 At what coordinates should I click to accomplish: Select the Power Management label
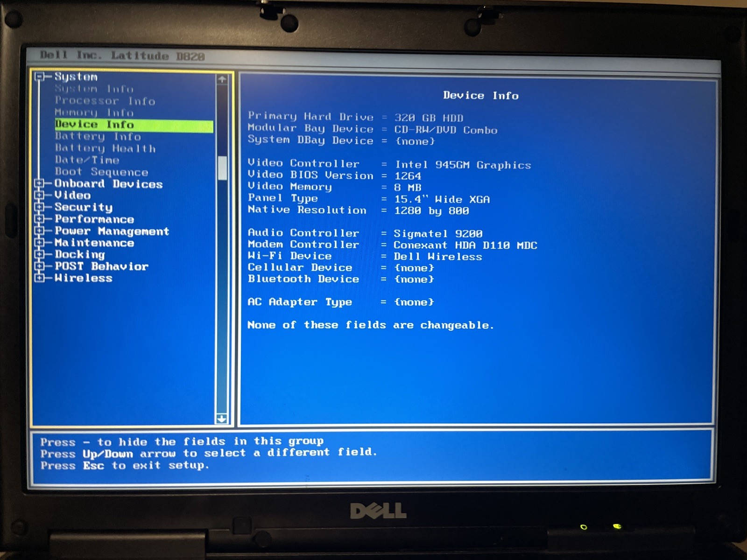[x=112, y=231]
